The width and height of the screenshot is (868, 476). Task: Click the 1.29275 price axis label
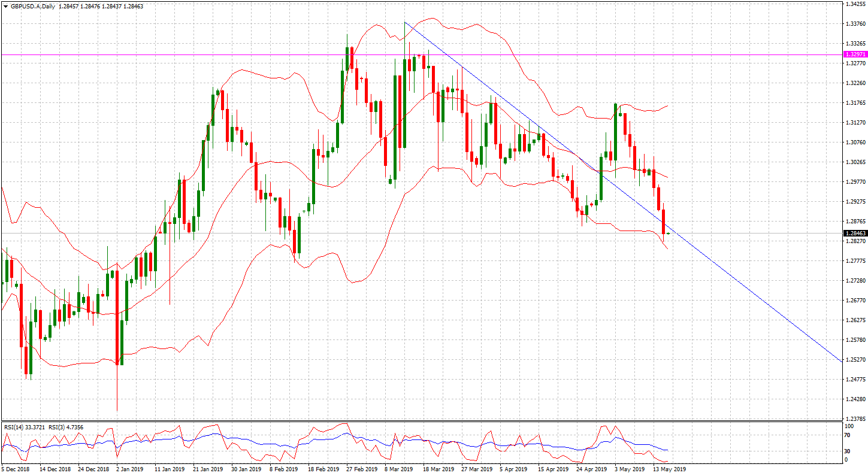(855, 202)
